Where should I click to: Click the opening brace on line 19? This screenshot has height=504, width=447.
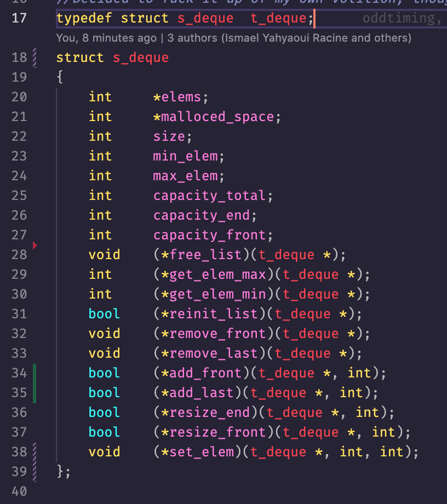[x=60, y=77]
